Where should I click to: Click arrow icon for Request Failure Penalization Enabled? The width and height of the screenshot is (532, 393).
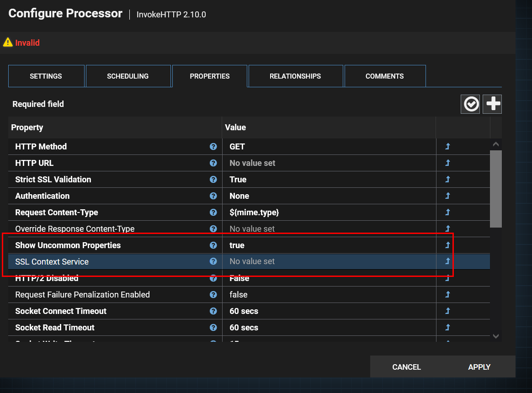447,295
